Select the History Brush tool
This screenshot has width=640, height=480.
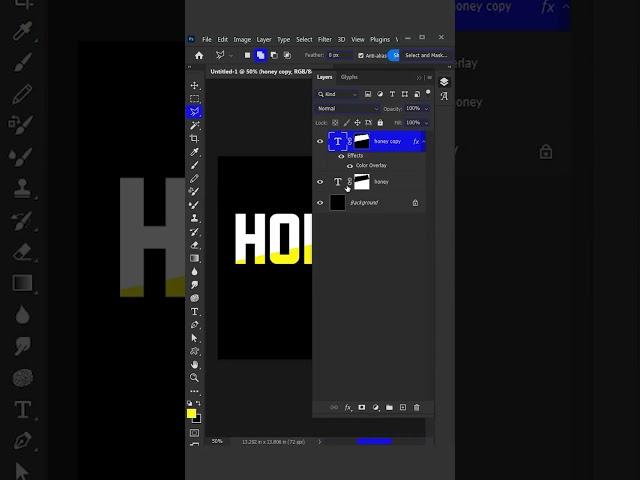coord(194,231)
